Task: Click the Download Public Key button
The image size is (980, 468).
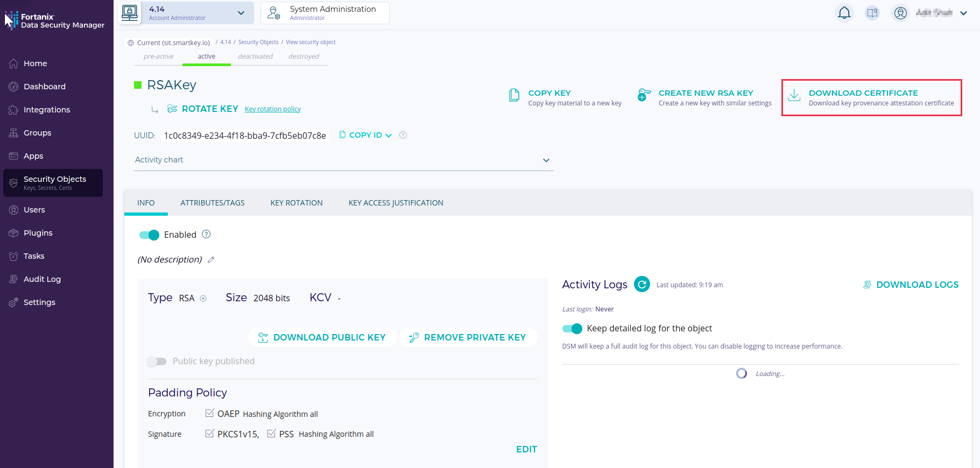Action: (322, 337)
